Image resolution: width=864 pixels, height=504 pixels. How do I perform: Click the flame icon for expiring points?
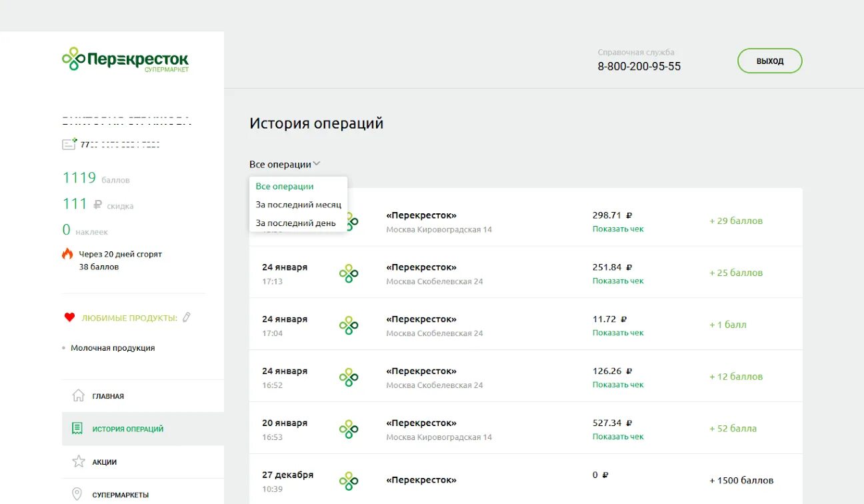(x=67, y=254)
